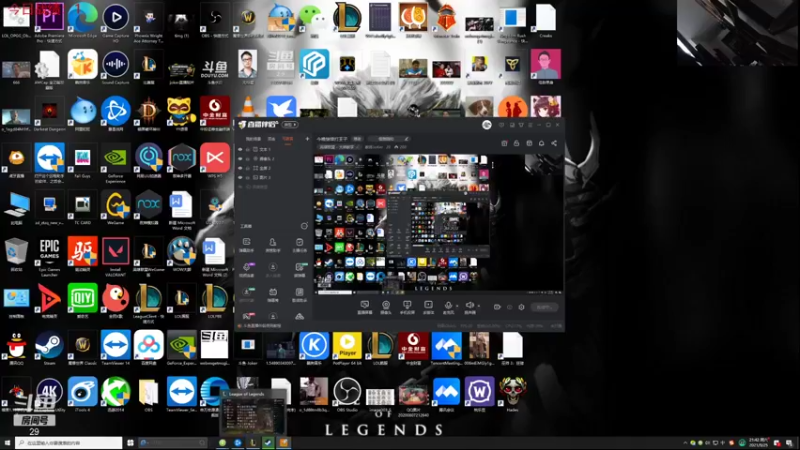Open iTools 4 desktop shortcut
800x450 pixels.
[x=83, y=392]
